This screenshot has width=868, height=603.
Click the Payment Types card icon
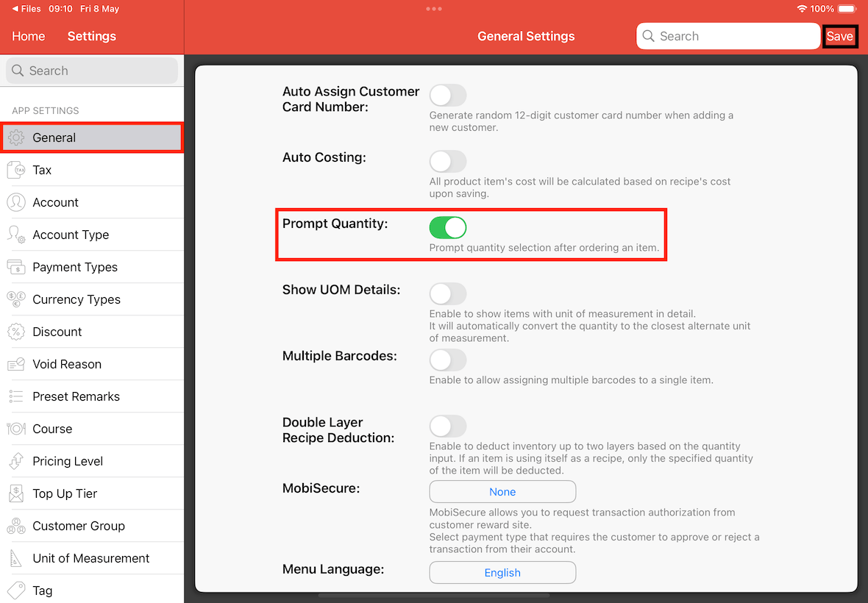pos(16,267)
